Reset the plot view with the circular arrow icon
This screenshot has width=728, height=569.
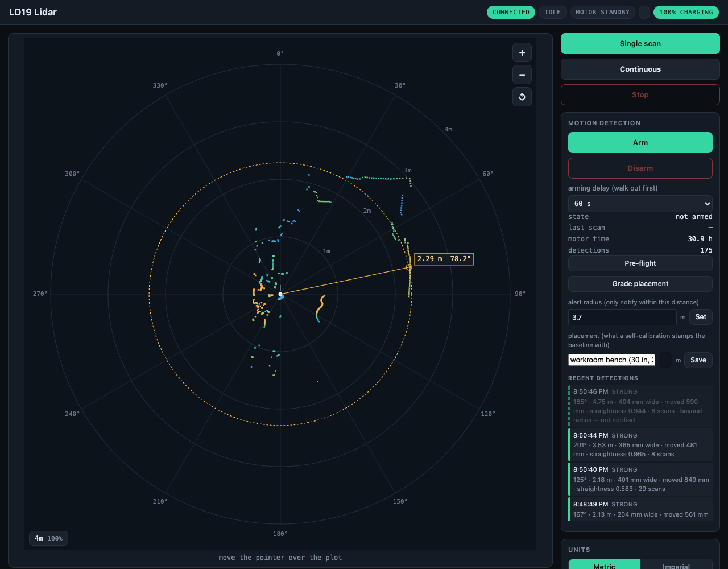[522, 97]
